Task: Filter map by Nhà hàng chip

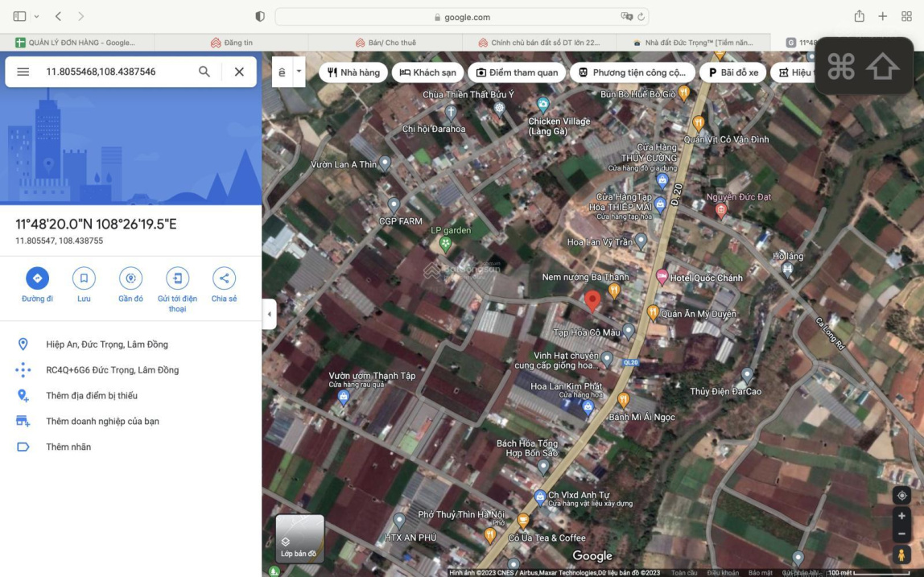Action: [353, 72]
